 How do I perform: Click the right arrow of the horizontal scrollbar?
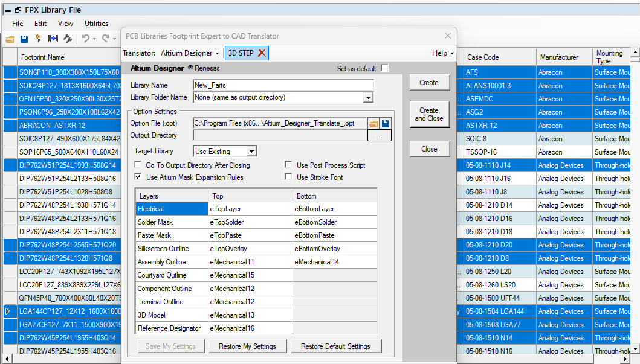click(x=626, y=359)
